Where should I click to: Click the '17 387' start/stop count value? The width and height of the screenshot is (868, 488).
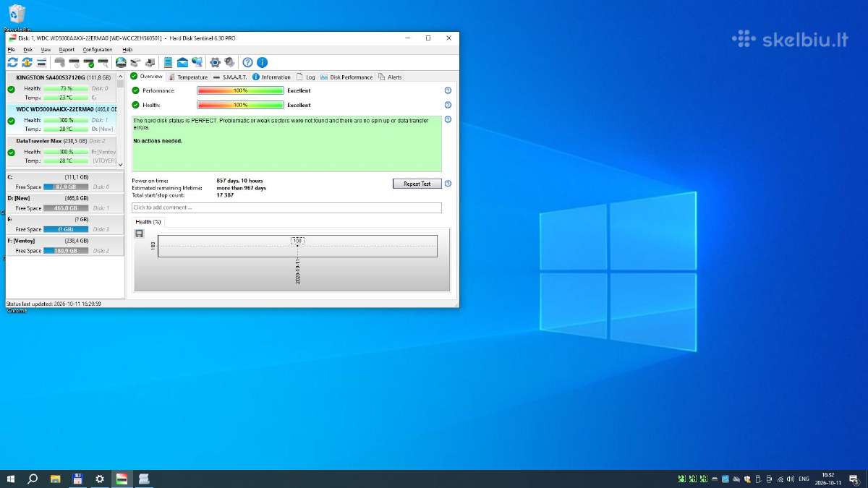coord(224,195)
